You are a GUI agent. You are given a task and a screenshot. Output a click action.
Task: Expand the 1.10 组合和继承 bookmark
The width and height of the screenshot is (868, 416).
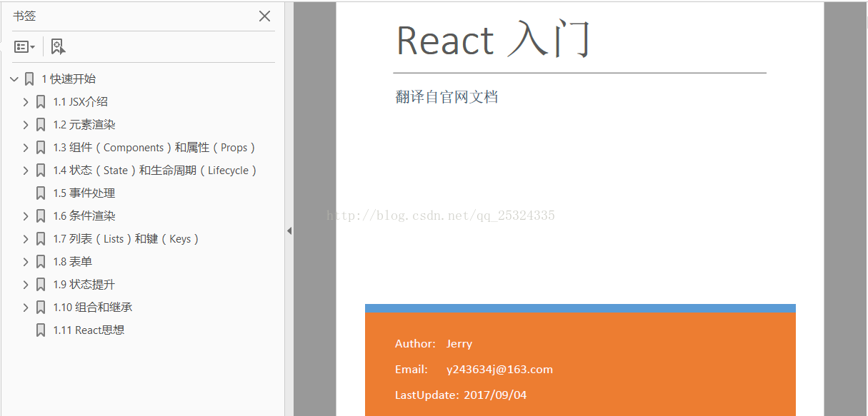[26, 308]
